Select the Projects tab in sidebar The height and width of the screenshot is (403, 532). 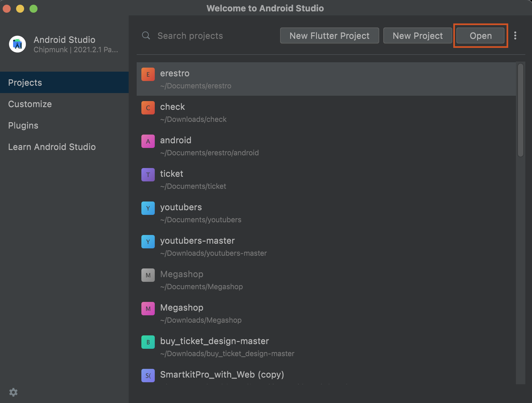[64, 82]
